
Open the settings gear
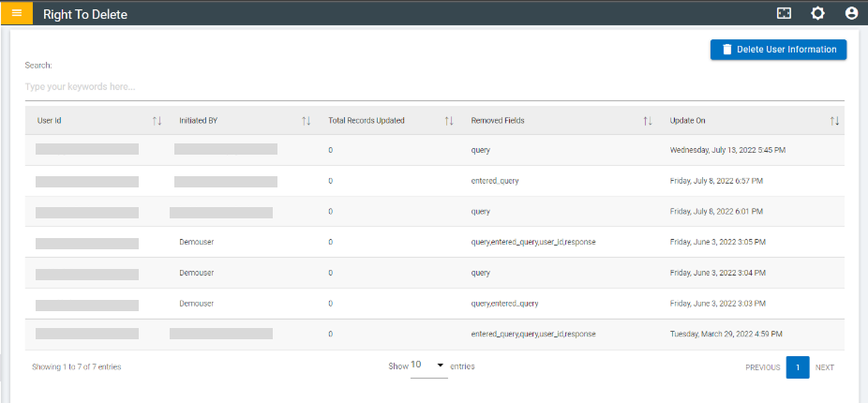point(817,14)
